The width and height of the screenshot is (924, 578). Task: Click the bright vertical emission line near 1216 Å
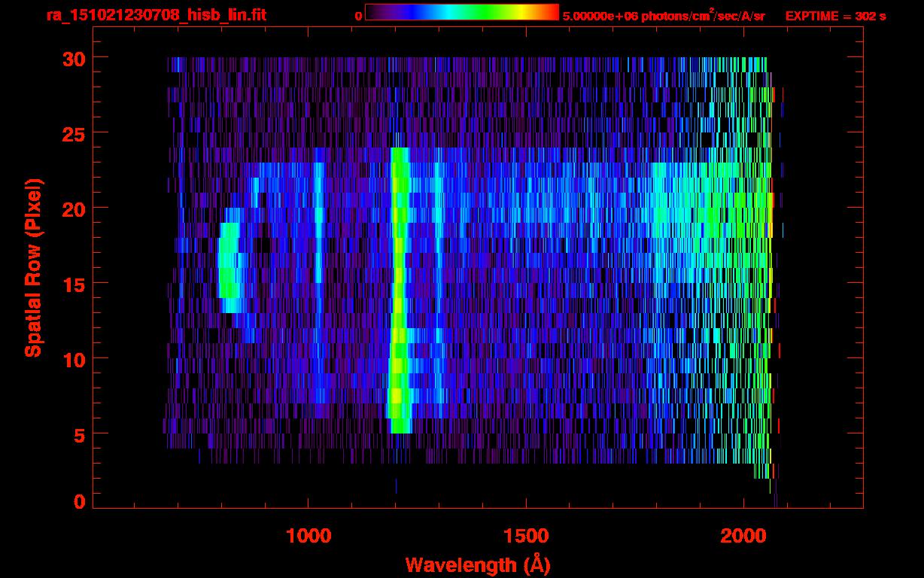point(399,291)
